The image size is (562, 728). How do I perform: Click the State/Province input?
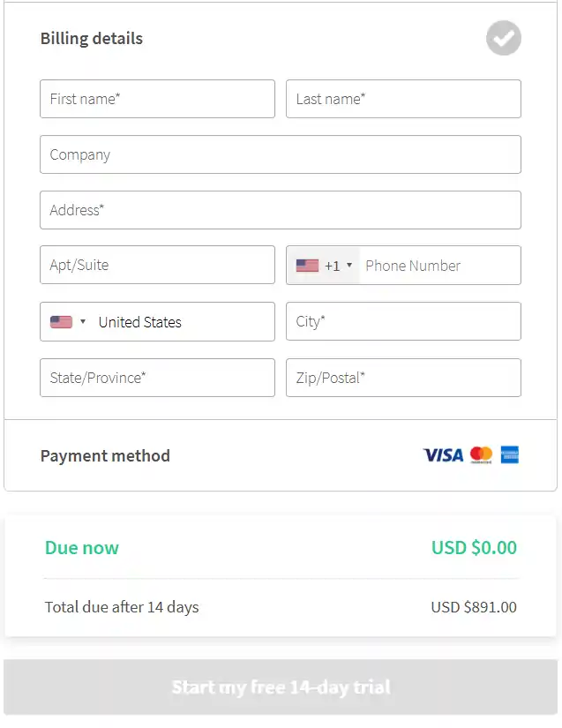click(157, 378)
